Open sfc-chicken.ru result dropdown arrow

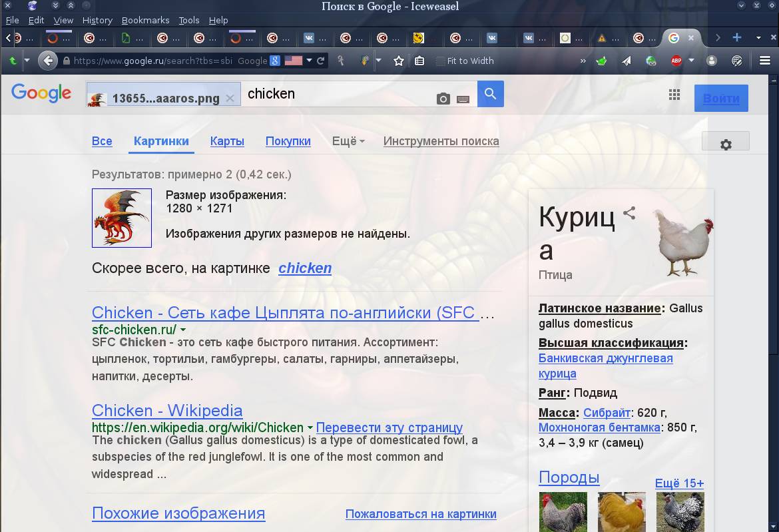point(183,330)
